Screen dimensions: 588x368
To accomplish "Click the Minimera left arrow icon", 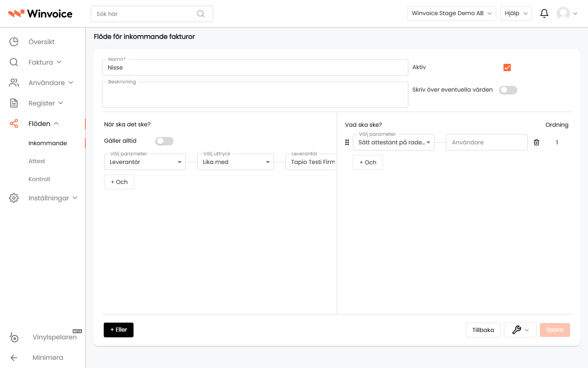I will click(14, 358).
